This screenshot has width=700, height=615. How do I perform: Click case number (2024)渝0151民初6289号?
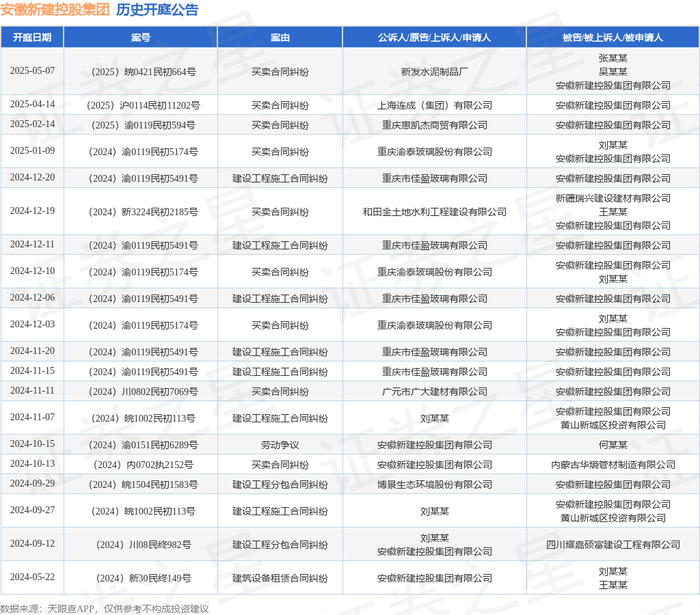tap(144, 445)
